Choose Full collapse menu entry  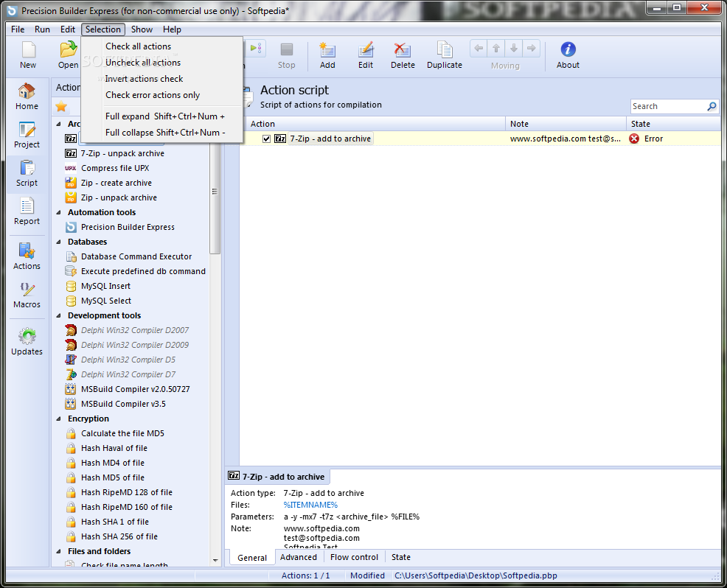coord(162,133)
